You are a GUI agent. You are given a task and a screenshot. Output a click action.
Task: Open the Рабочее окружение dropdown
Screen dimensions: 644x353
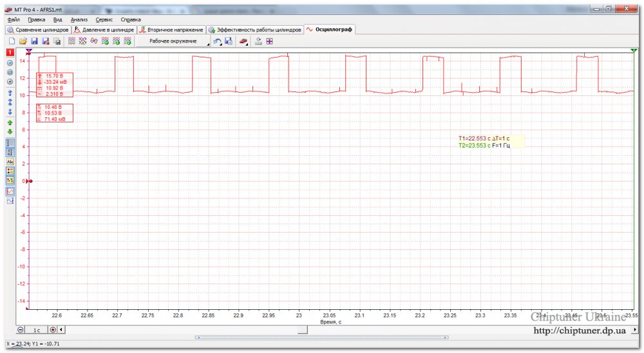pos(173,41)
